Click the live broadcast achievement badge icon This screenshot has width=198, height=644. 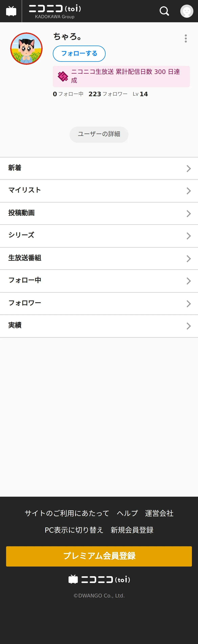point(63,76)
